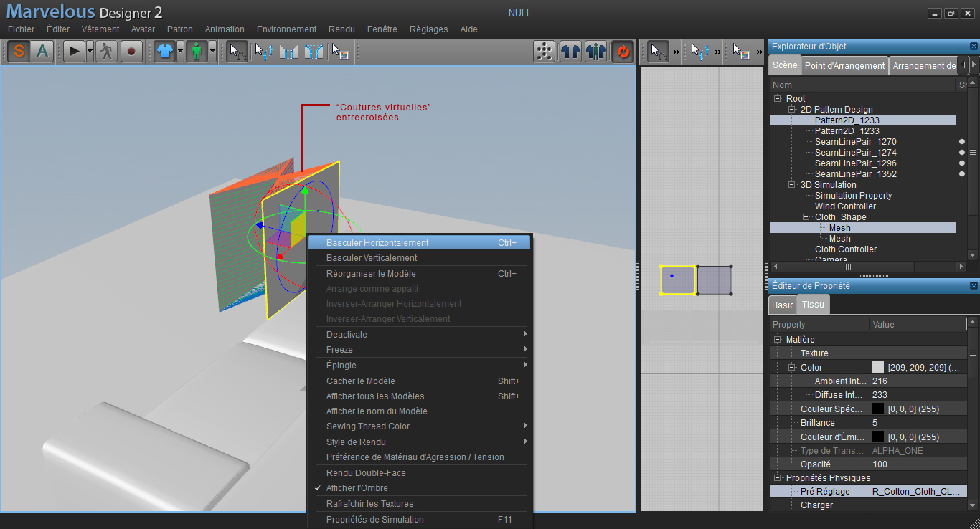
Task: Open the Color swatch showing 209, 209, 209
Action: [x=878, y=367]
